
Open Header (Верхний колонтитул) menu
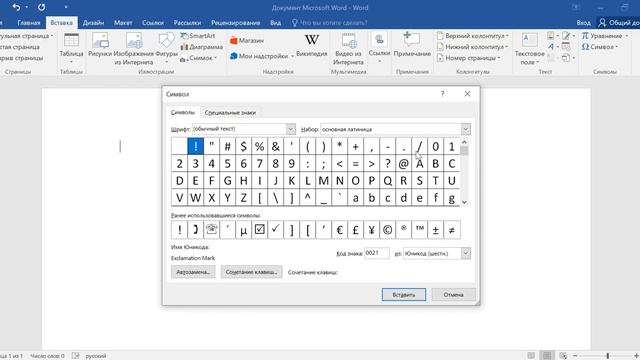point(473,36)
